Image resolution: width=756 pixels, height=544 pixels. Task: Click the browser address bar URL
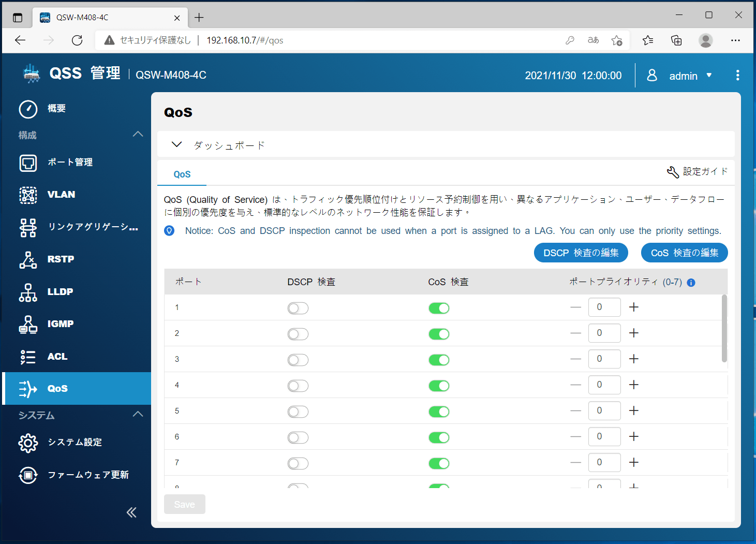click(x=245, y=40)
